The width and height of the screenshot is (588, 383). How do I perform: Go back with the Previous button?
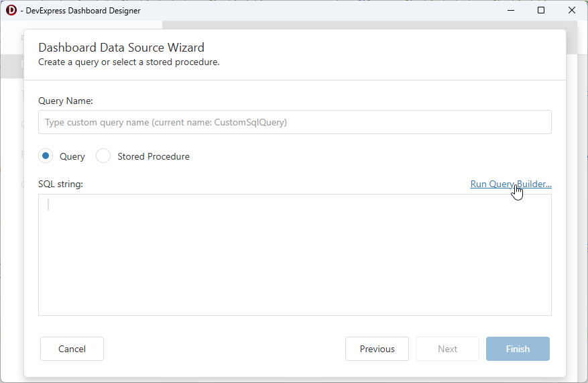pyautogui.click(x=377, y=349)
